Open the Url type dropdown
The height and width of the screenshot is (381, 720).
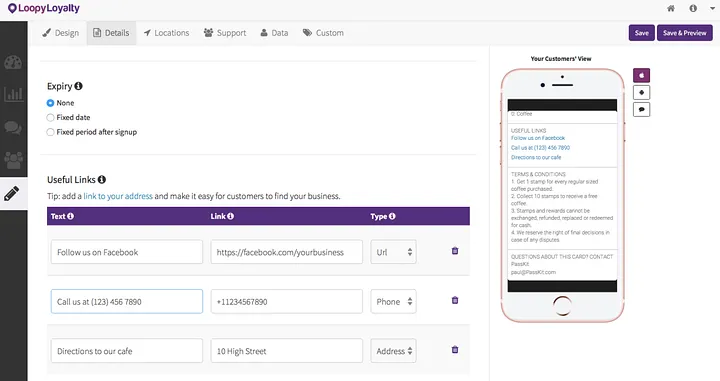pyautogui.click(x=394, y=252)
